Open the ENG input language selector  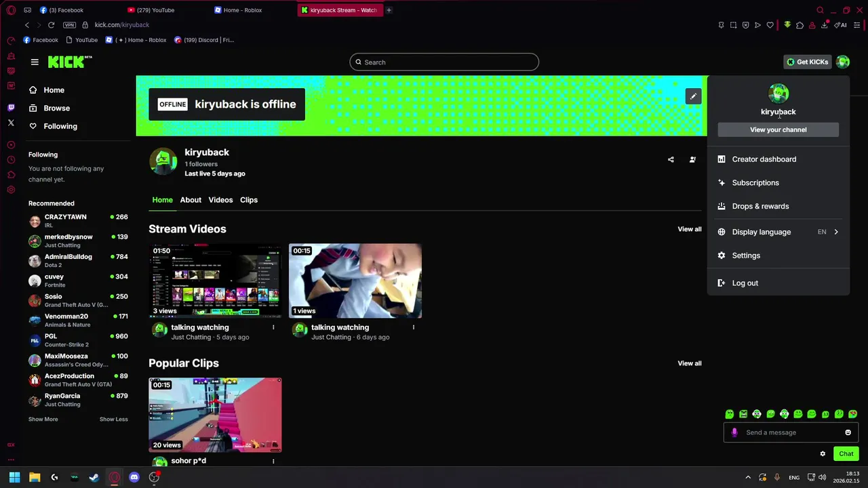(793, 477)
